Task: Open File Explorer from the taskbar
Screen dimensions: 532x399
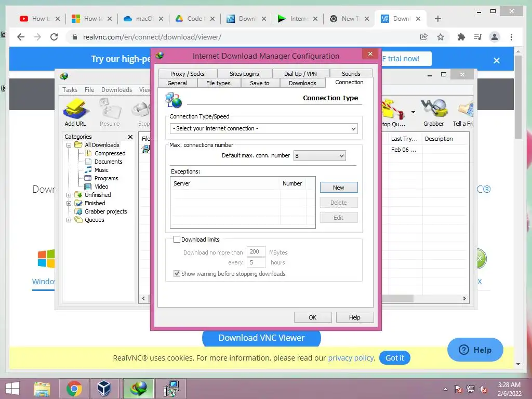Action: [x=42, y=389]
